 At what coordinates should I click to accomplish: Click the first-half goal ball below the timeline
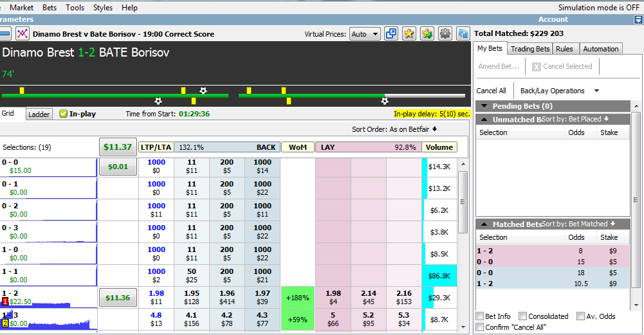click(158, 100)
